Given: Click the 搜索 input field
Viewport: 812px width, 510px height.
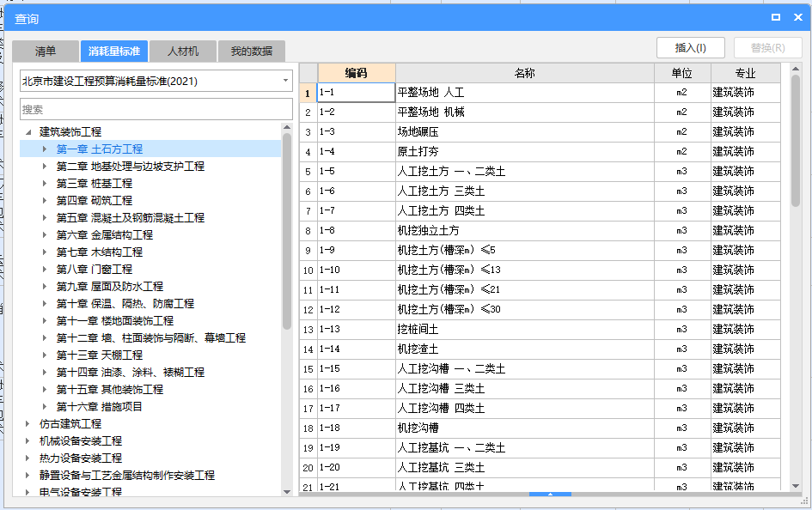Looking at the screenshot, I should click(156, 110).
